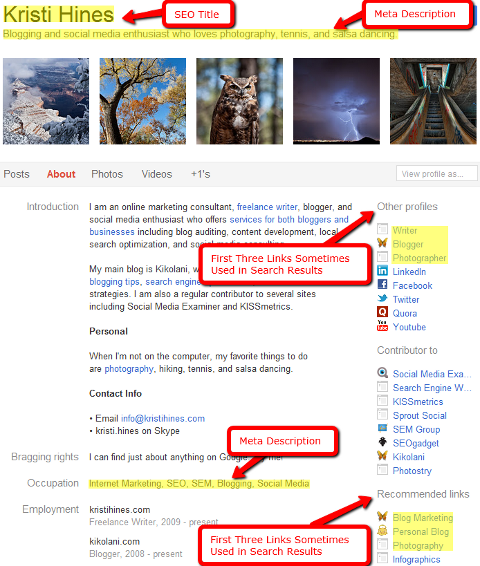Click the Social Media Examiner icon

[x=382, y=373]
